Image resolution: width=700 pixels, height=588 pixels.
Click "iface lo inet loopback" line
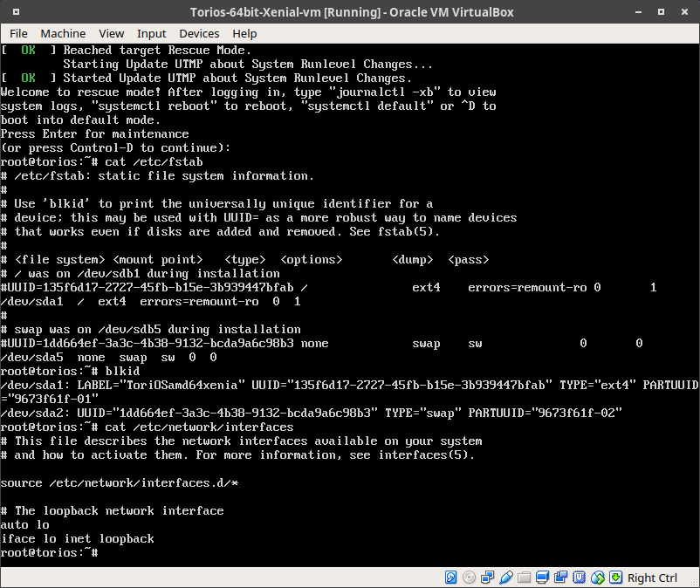click(x=77, y=538)
